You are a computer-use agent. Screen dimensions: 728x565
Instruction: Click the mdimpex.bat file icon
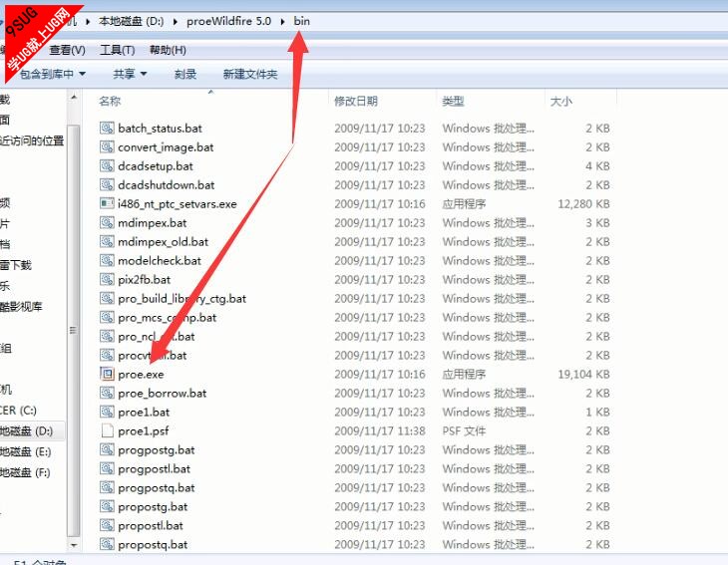point(107,222)
